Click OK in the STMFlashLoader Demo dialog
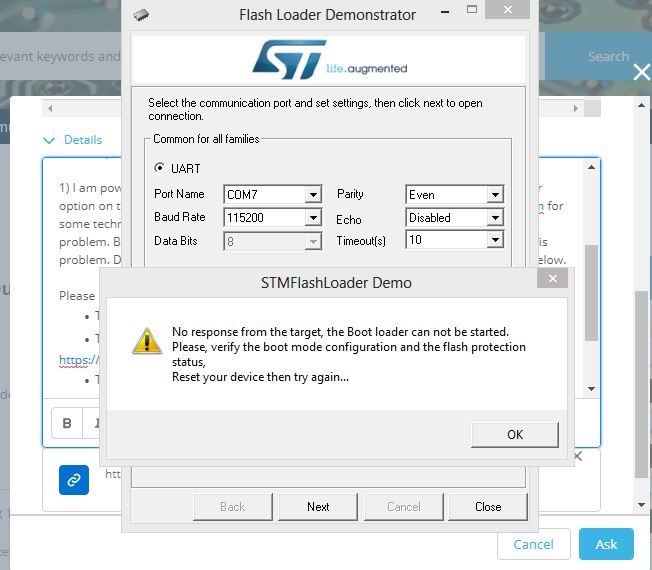Viewport: 652px width, 570px height. point(514,435)
